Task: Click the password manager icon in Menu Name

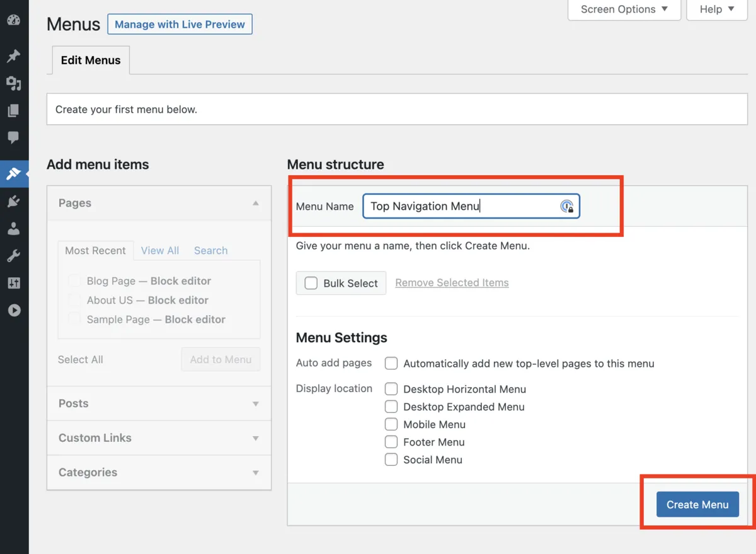Action: (567, 206)
